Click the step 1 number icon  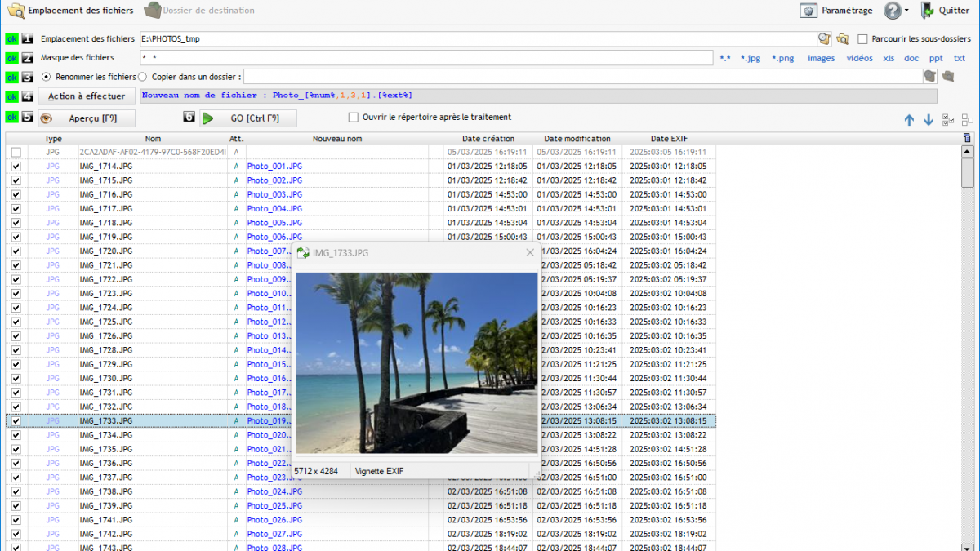[28, 39]
